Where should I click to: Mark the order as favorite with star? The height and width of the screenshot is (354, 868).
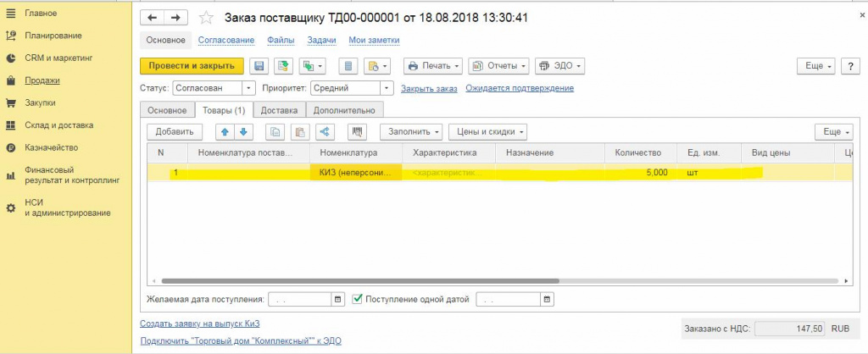coord(206,18)
